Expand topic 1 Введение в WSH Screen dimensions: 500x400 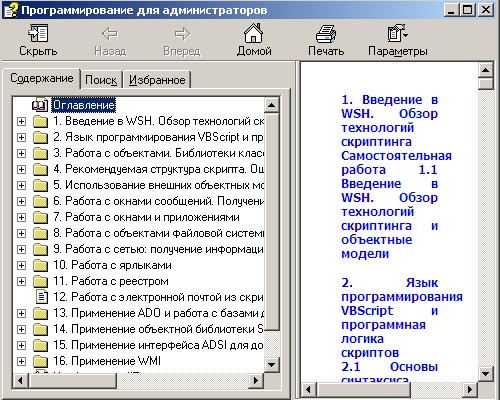click(21, 121)
